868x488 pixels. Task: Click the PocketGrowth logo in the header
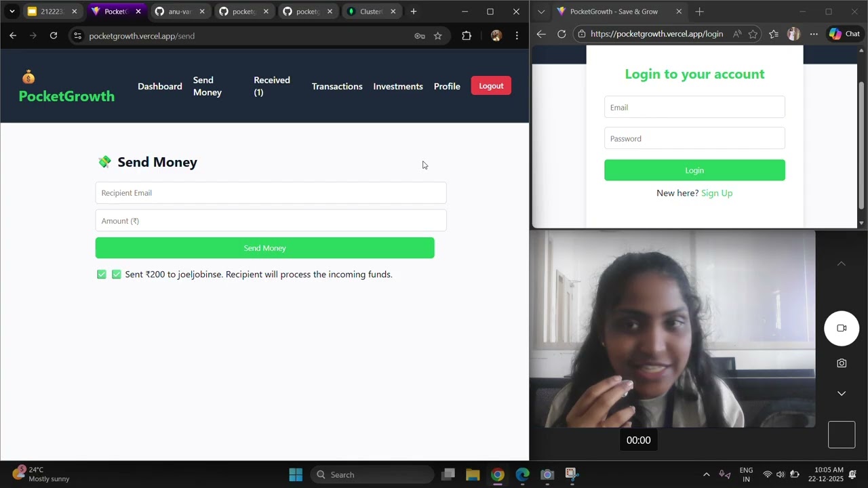[66, 87]
